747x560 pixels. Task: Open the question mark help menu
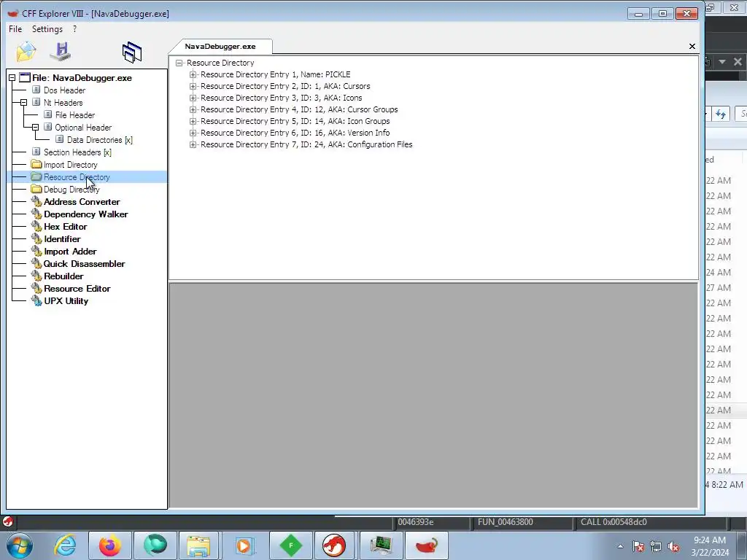pos(75,29)
